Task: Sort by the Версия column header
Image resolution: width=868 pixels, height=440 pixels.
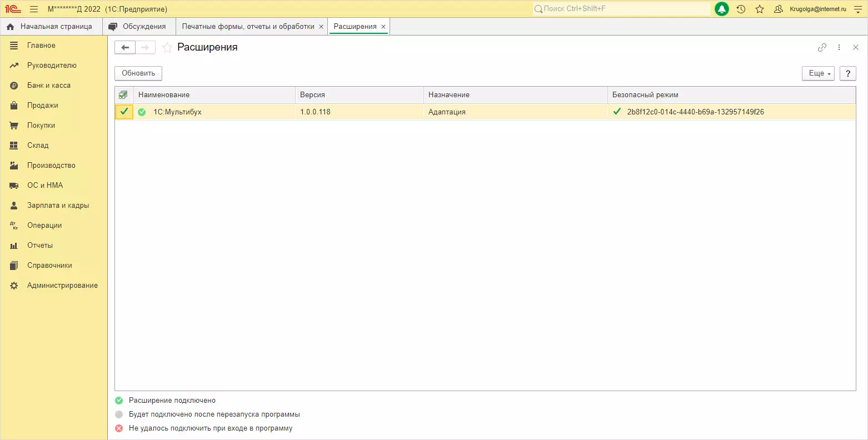Action: (360, 95)
